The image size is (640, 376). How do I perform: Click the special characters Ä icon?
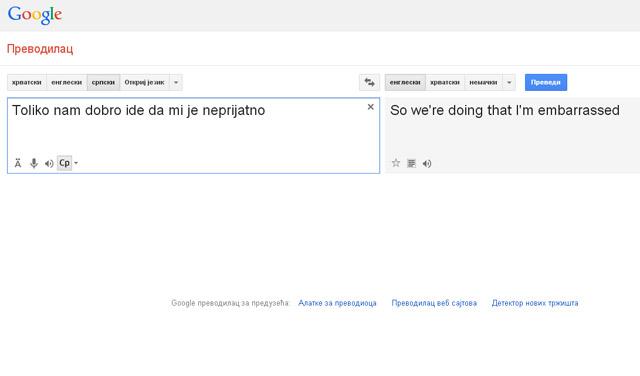(18, 163)
